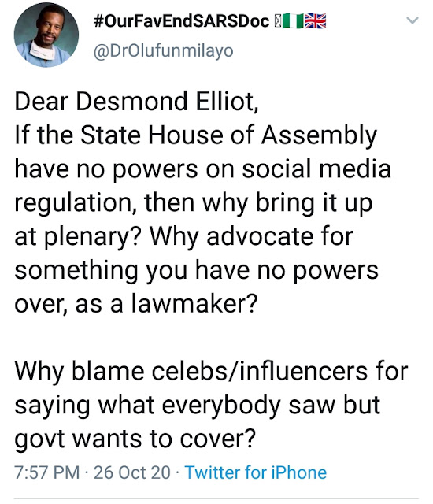The height and width of the screenshot is (504, 433).
Task: Click the word 'lawmaker?' in tweet
Action: 194,304
